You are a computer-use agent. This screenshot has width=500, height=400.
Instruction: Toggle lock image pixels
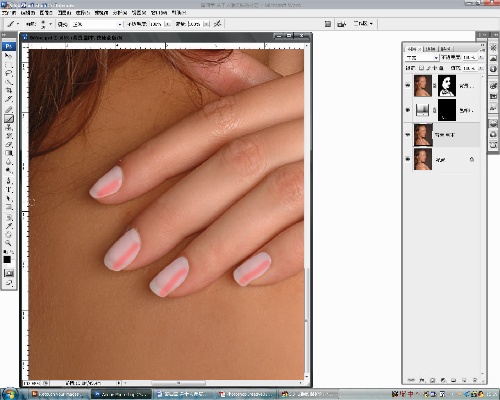tap(428, 68)
